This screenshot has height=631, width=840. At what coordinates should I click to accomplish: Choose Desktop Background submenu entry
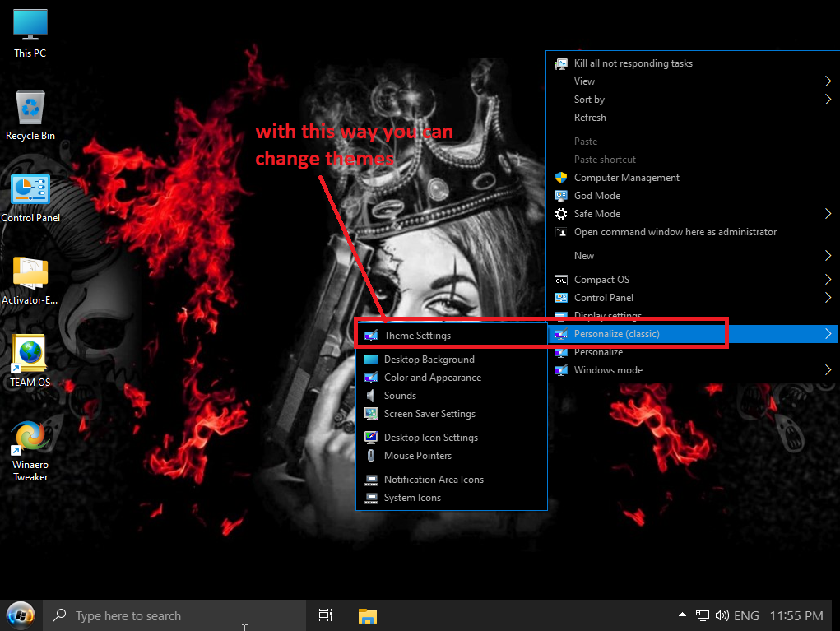[452, 360]
